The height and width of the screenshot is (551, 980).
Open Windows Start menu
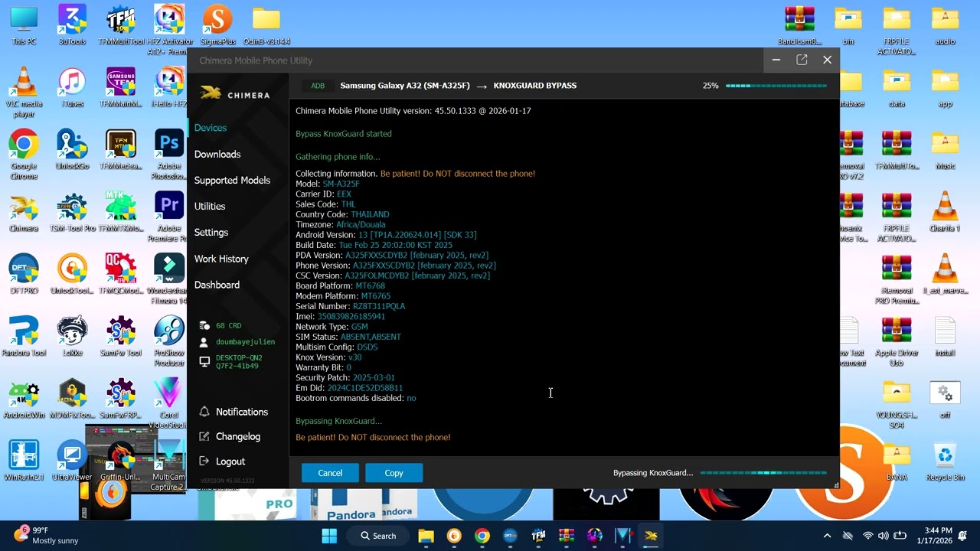(x=329, y=536)
